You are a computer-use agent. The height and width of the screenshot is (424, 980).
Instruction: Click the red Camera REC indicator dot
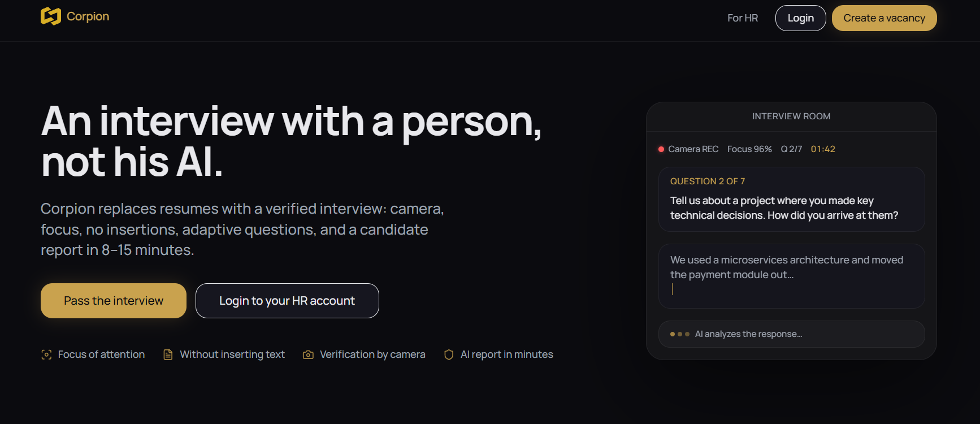[661, 149]
